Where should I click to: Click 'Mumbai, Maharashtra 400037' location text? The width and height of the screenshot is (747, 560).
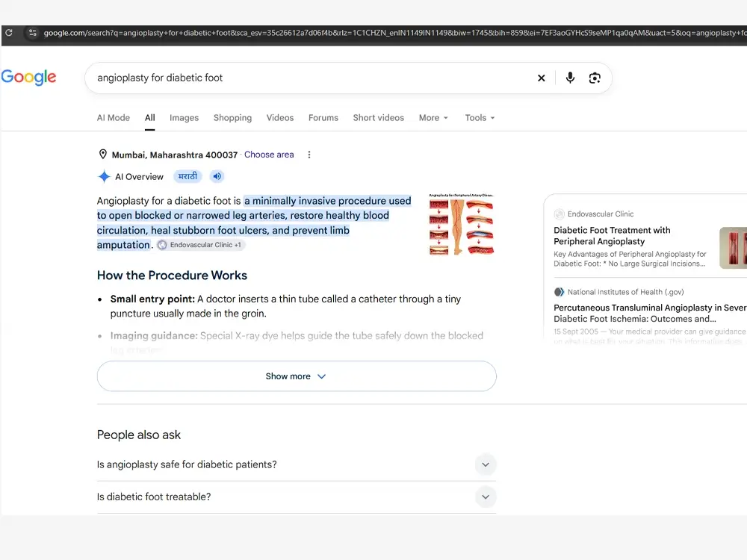(x=174, y=155)
